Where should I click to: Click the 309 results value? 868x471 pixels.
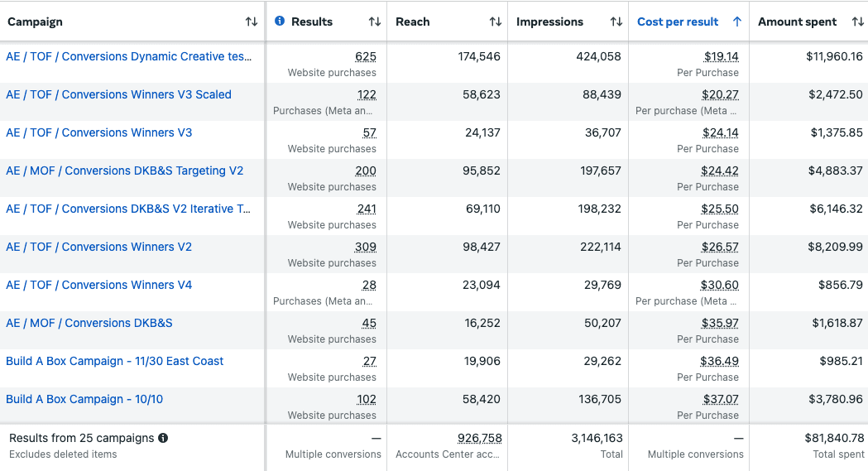click(x=366, y=247)
